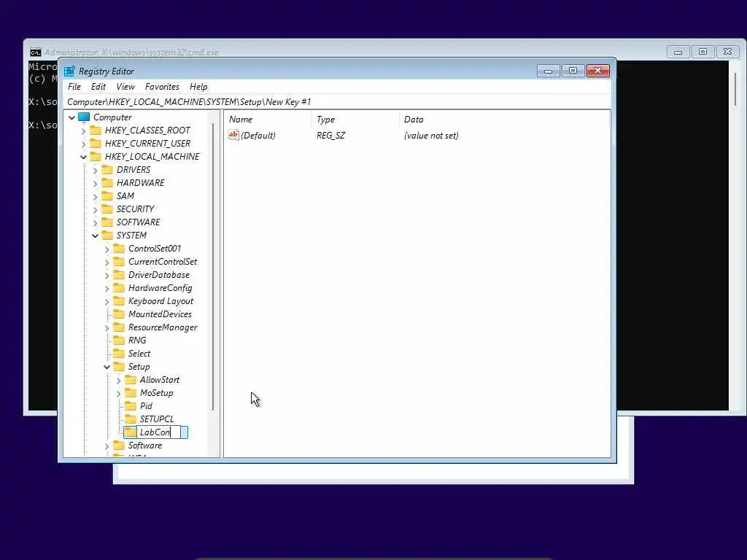Expand the ControlSet001 key
Image resolution: width=747 pixels, height=560 pixels.
(107, 249)
